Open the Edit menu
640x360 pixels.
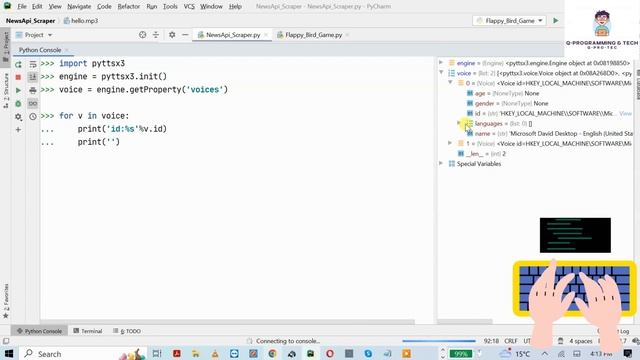tap(37, 7)
